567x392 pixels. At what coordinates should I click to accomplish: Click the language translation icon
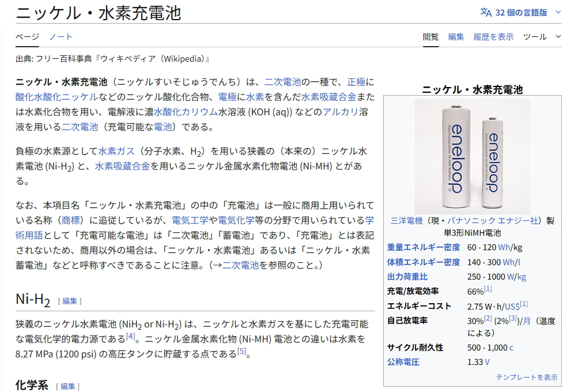pyautogui.click(x=486, y=12)
